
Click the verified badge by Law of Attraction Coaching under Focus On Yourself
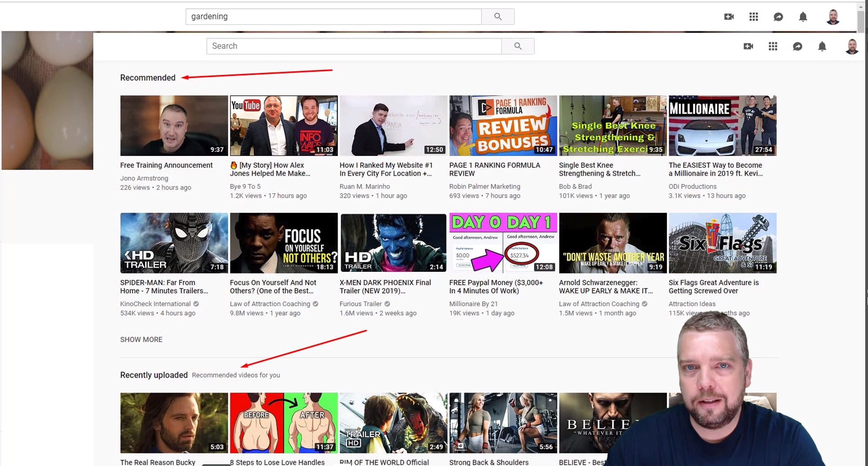point(315,304)
